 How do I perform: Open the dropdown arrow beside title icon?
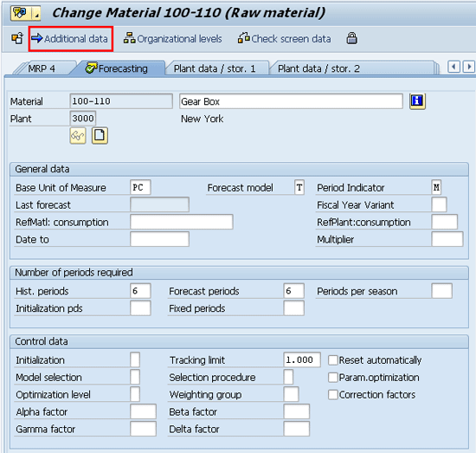(x=36, y=13)
